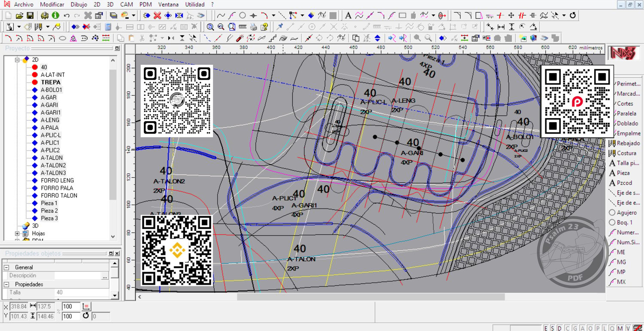Toggle the G indicator in status bar
Image resolution: width=644 pixels, height=331 pixels.
point(574,328)
